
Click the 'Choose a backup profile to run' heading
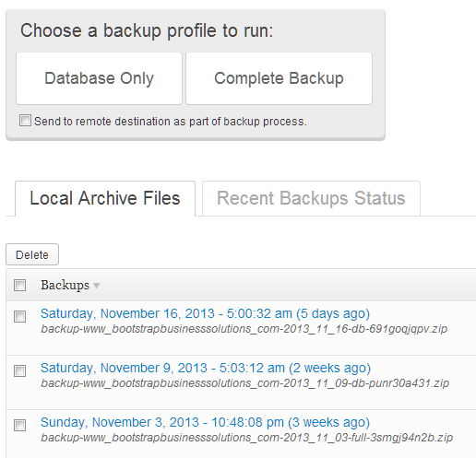(x=147, y=31)
